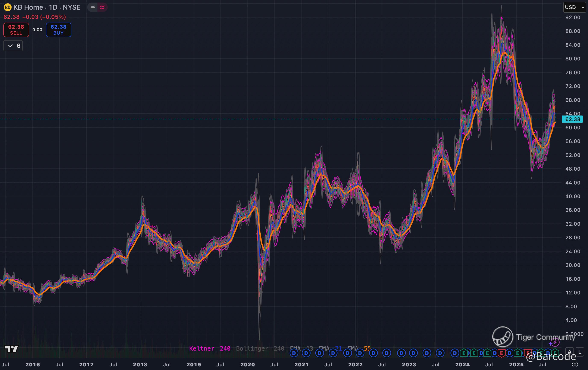This screenshot has width=588, height=370.
Task: Toggle the gray dash pill button
Action: tap(93, 7)
